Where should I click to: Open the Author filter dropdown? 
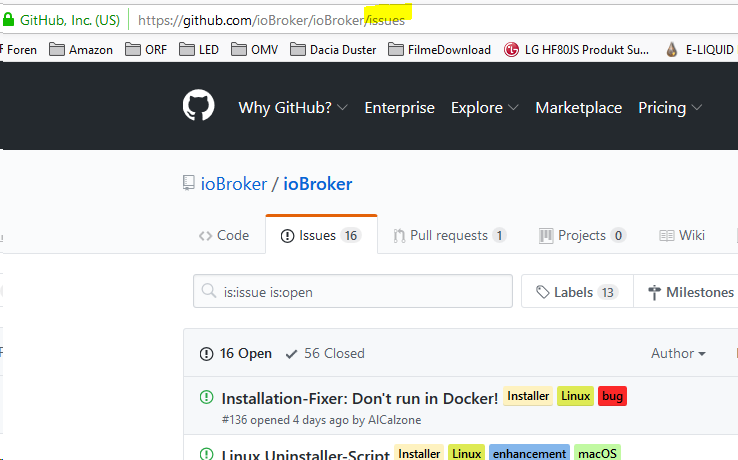pyautogui.click(x=678, y=353)
